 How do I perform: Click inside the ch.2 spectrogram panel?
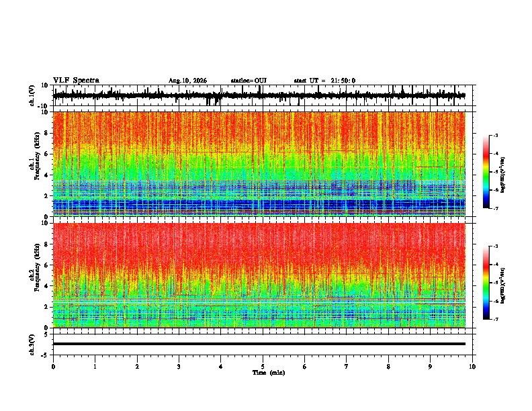tap(259, 275)
